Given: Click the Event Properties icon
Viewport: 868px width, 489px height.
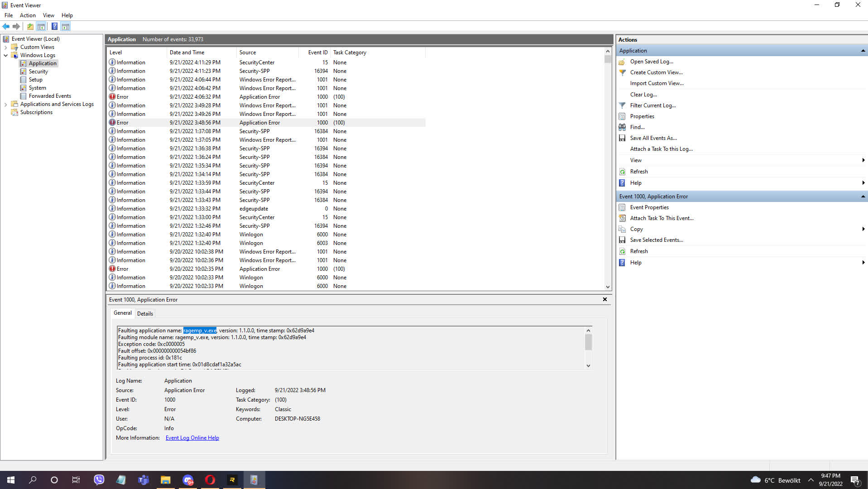Looking at the screenshot, I should click(x=622, y=207).
